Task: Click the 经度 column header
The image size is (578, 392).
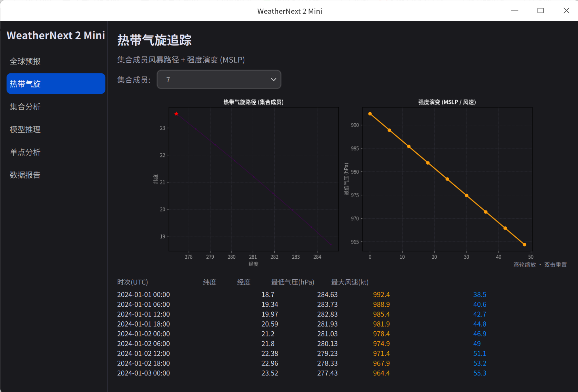Action: point(244,282)
